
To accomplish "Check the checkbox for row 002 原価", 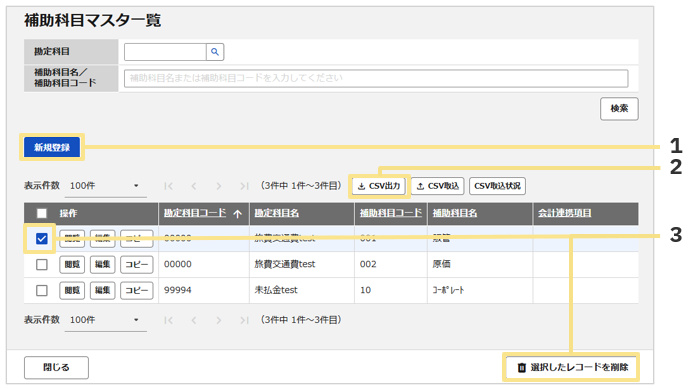I will click(x=42, y=264).
